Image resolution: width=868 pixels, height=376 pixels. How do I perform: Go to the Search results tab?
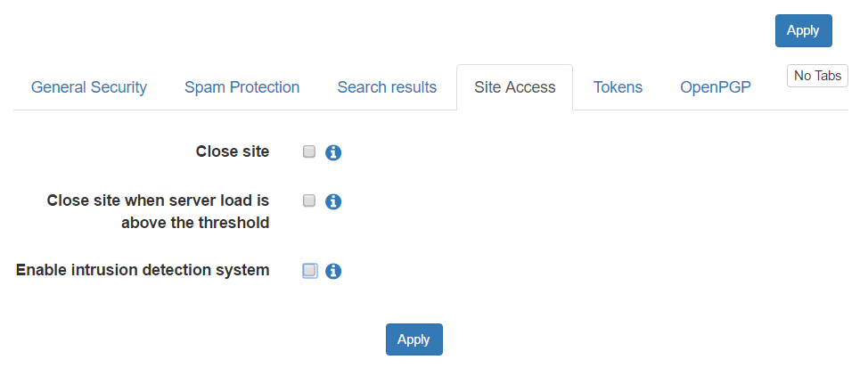point(387,87)
